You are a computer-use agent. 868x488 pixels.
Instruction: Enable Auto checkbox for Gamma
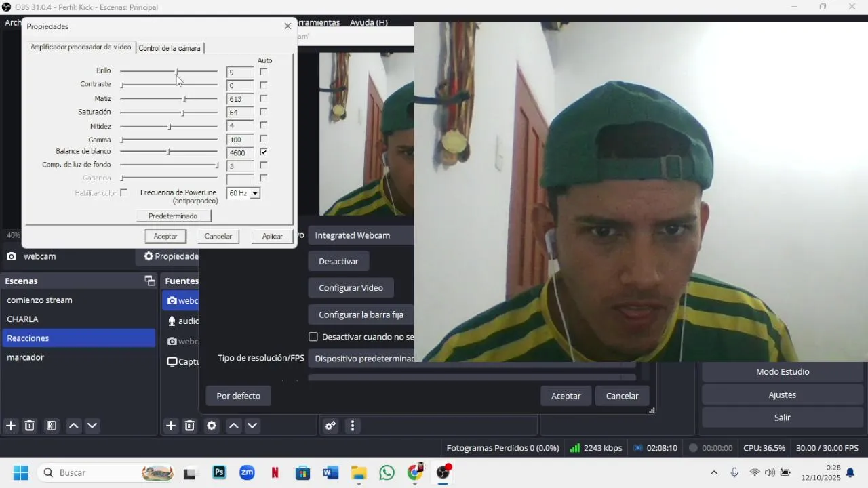pyautogui.click(x=263, y=139)
